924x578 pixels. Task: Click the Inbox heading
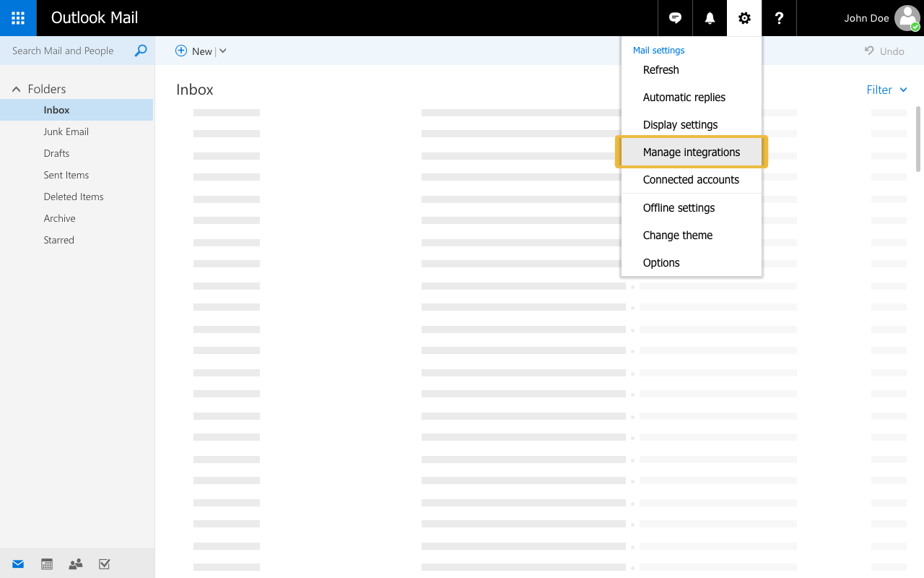195,90
